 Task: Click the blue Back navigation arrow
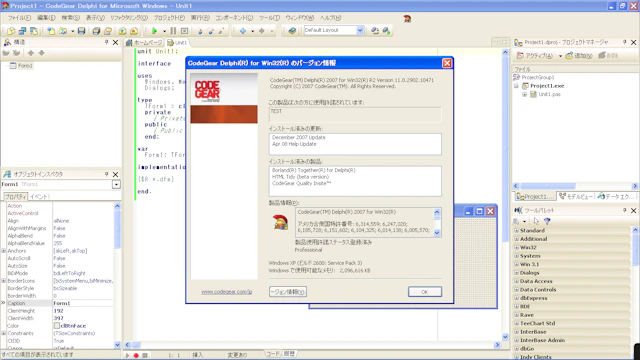point(243,31)
